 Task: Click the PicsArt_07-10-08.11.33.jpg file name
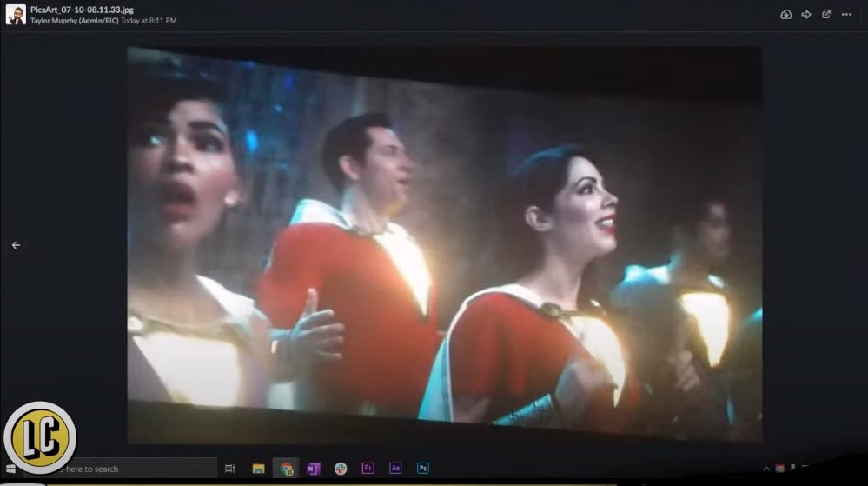pyautogui.click(x=82, y=10)
